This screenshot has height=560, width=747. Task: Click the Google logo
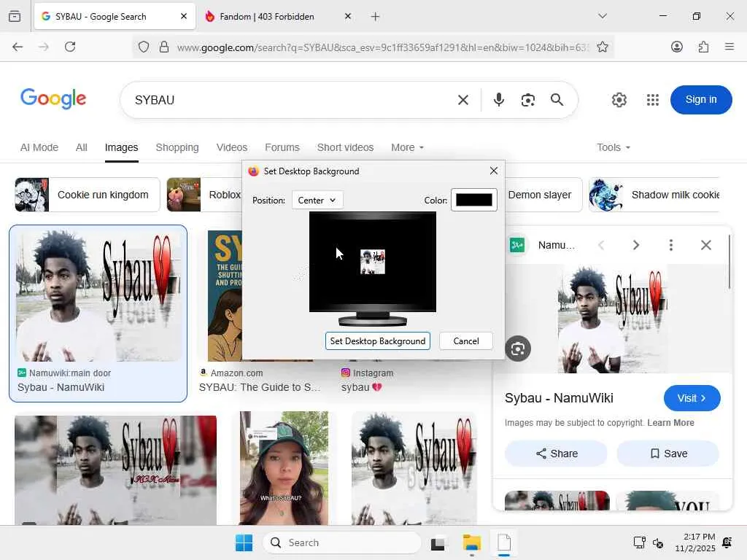[53, 98]
